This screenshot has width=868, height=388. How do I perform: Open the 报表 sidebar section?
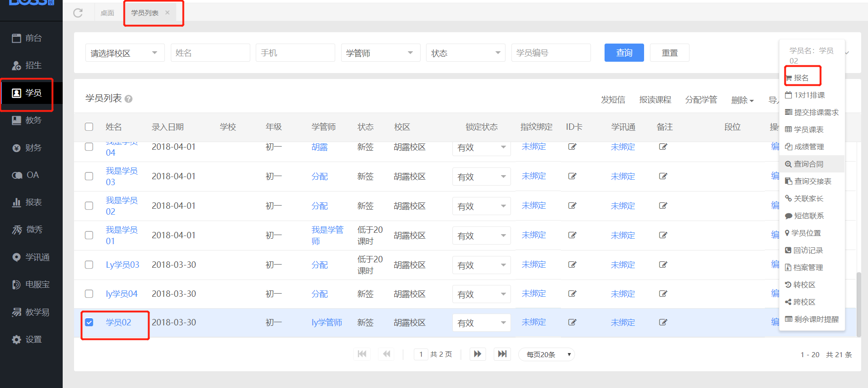[x=27, y=202]
